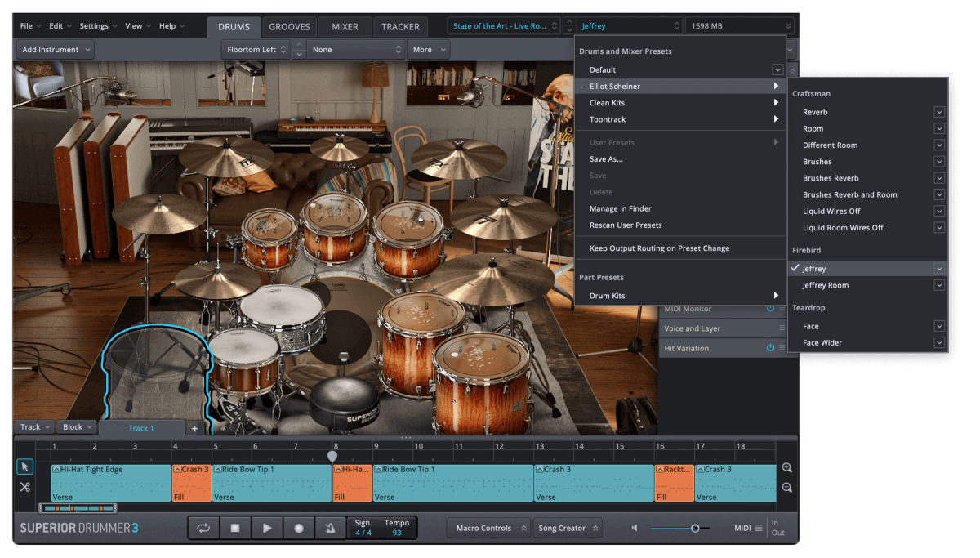Click Manage in Finder
The width and height of the screenshot is (980, 558).
click(621, 209)
